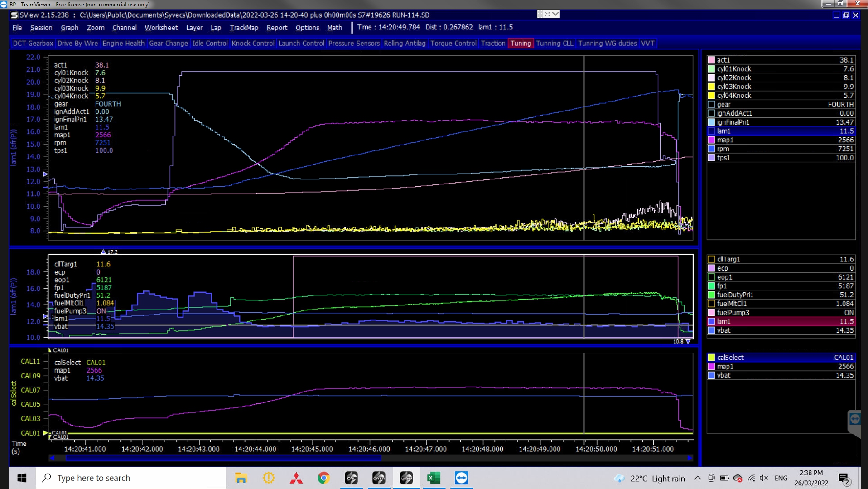Click the Mitsubishi logo taskbar icon

(296, 478)
